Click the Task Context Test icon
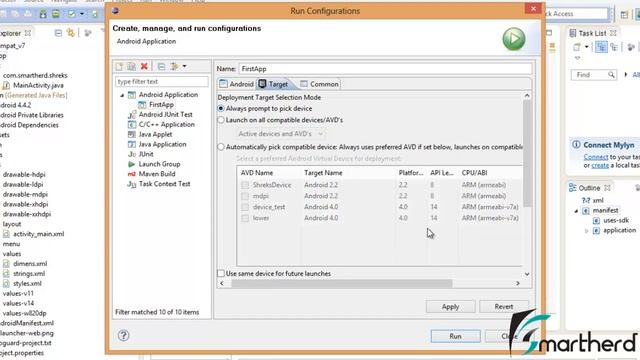The height and width of the screenshot is (360, 640). (x=131, y=184)
